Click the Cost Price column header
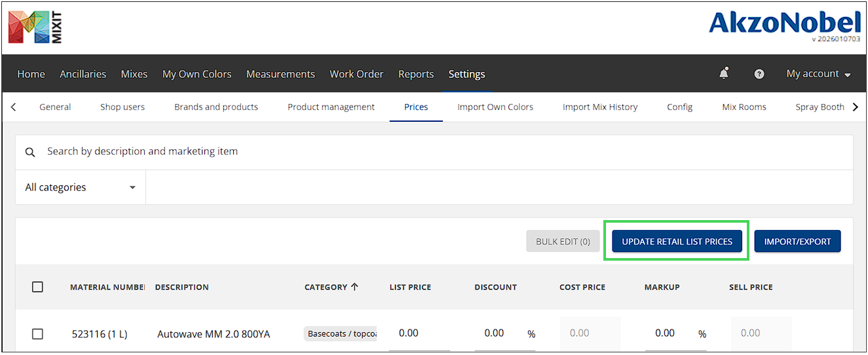 coord(582,287)
